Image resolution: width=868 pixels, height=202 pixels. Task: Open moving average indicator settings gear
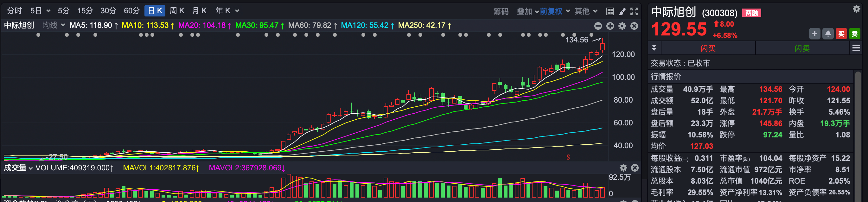click(622, 26)
